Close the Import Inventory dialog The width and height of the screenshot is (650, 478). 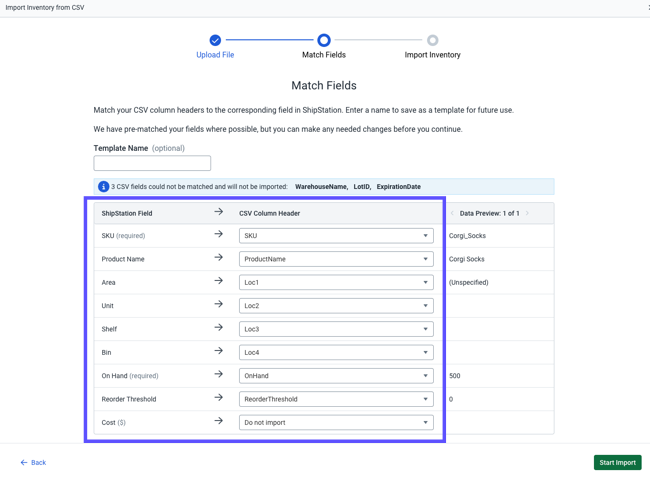(647, 7)
